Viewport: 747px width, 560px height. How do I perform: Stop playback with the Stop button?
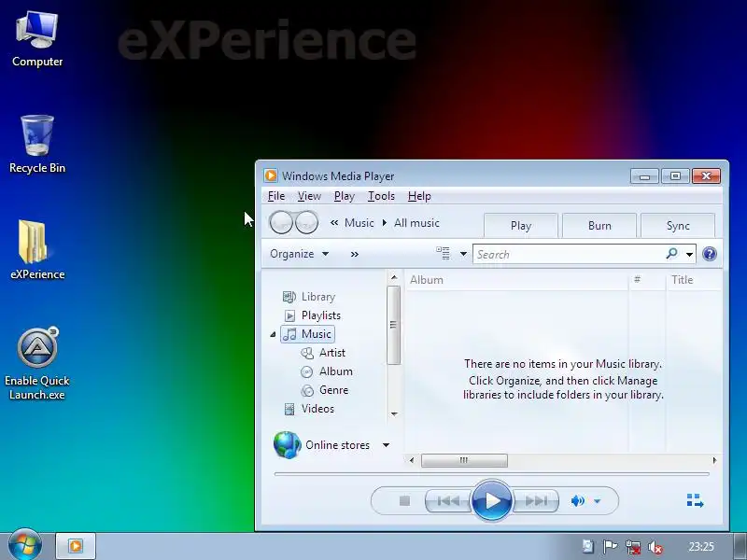coord(404,501)
